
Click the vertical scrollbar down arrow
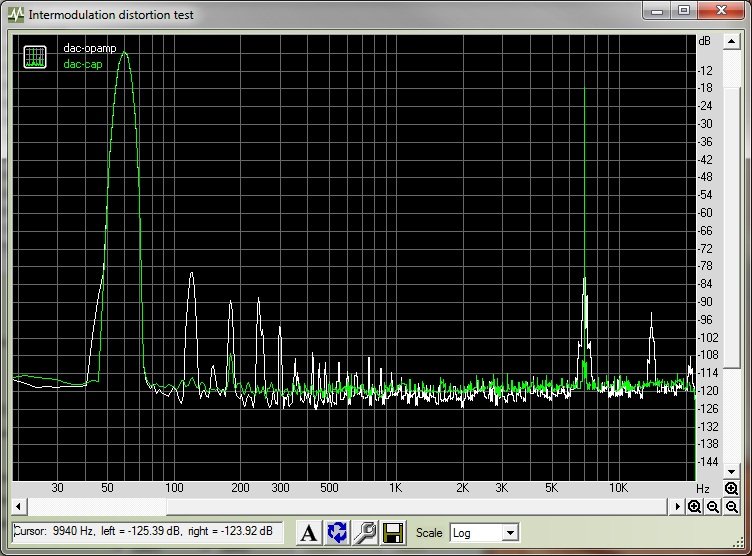[731, 473]
